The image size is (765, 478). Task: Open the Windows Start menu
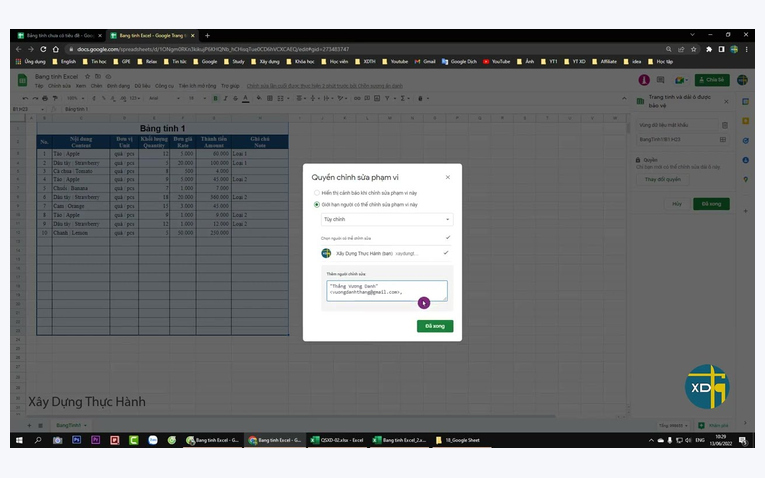pos(19,440)
